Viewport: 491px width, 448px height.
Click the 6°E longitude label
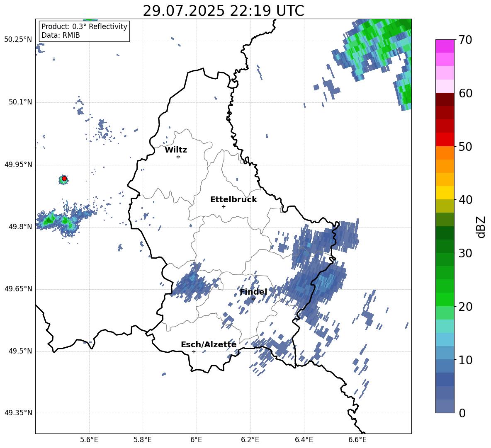[196, 440]
